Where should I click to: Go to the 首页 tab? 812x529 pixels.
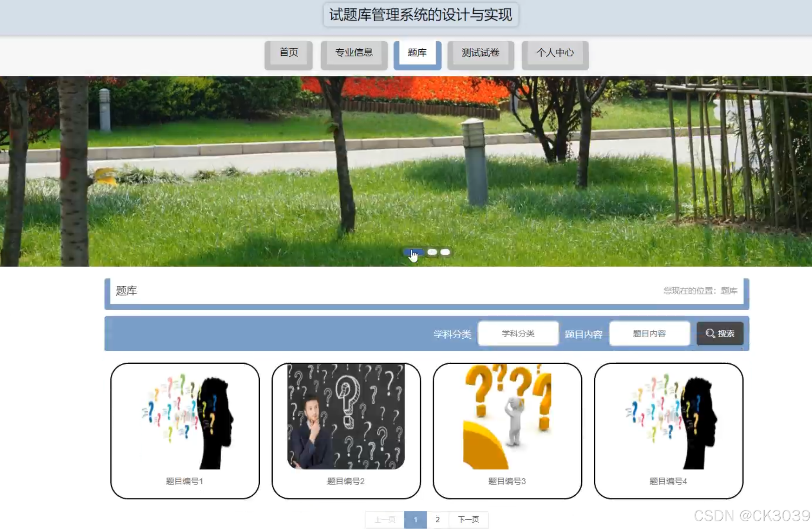pyautogui.click(x=288, y=52)
